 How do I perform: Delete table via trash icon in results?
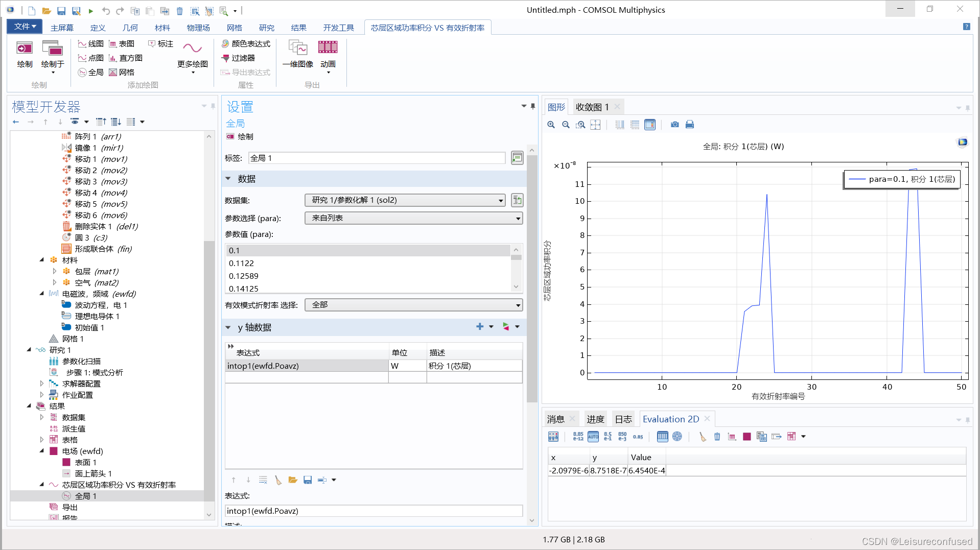717,437
